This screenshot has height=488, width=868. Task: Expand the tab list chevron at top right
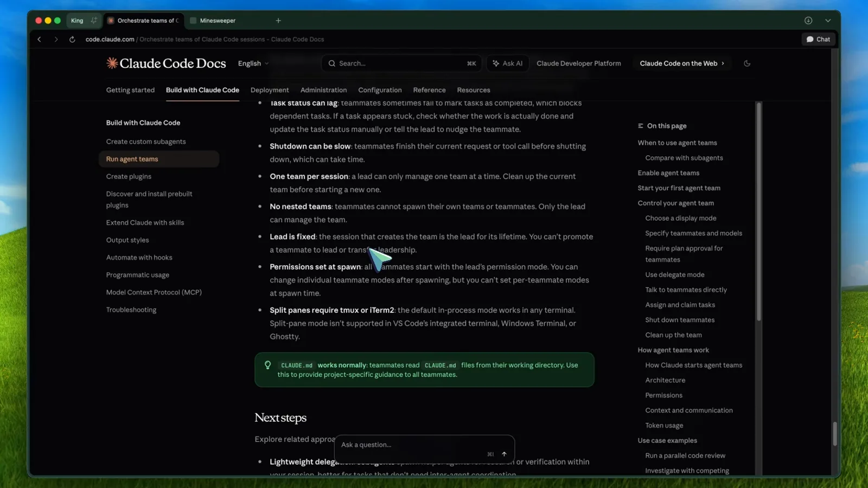coord(828,21)
